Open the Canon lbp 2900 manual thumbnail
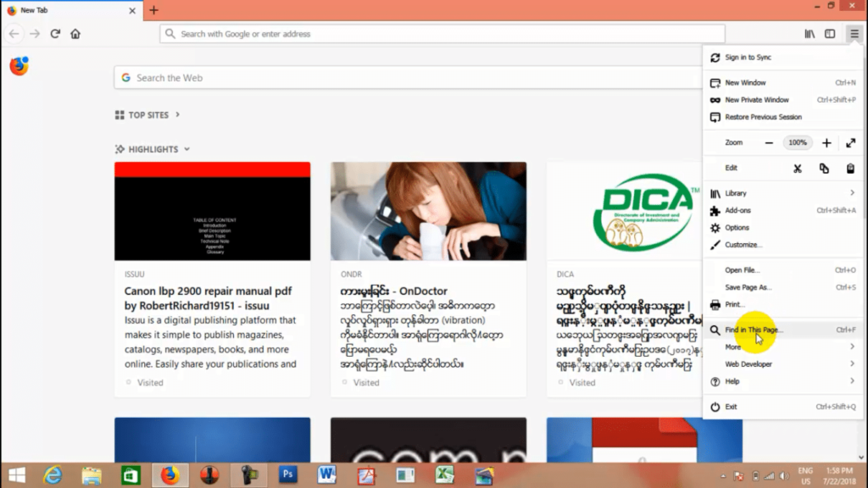Screen dimensions: 868x488 click(x=213, y=211)
